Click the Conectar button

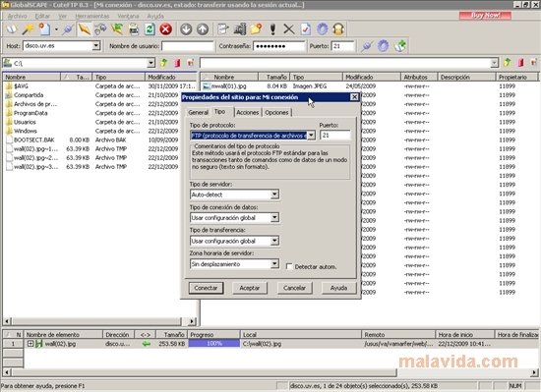pyautogui.click(x=206, y=288)
